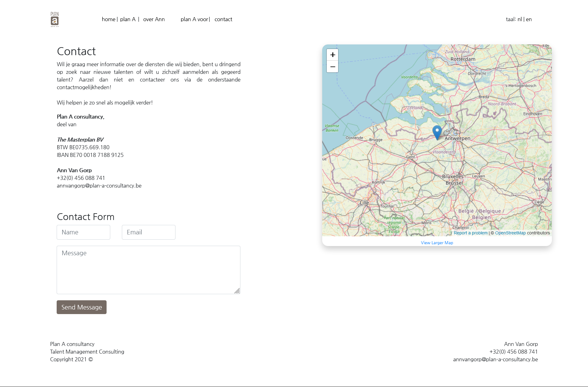The height and width of the screenshot is (387, 588).
Task: Navigate to the contact page
Action: pos(223,19)
